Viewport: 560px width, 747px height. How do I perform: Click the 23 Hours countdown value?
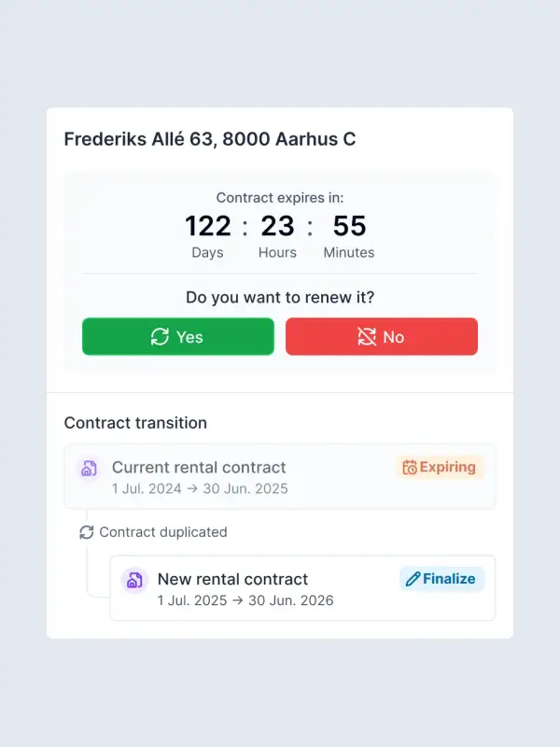[x=277, y=227]
